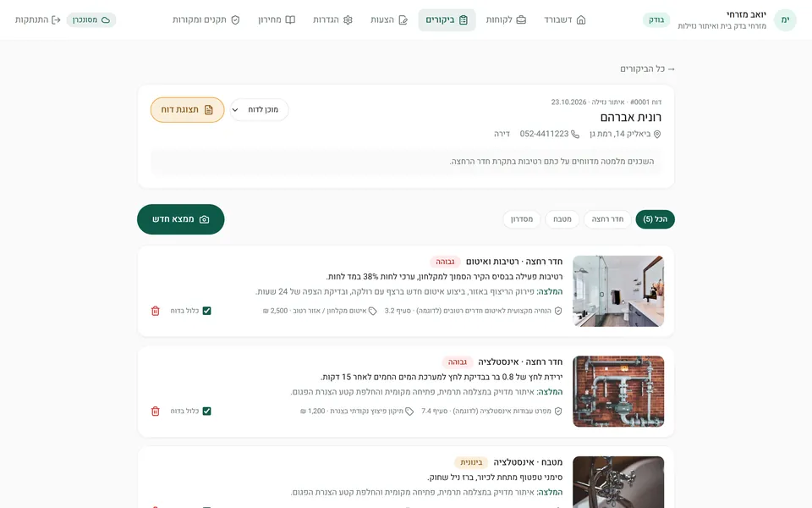
Task: Click the בינונית badge on מטבח finding
Action: (x=471, y=462)
